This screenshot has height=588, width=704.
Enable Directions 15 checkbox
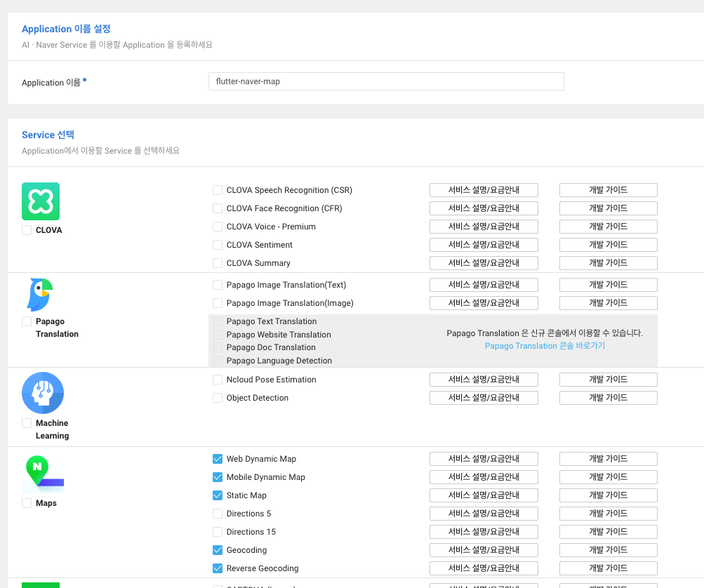coord(218,532)
